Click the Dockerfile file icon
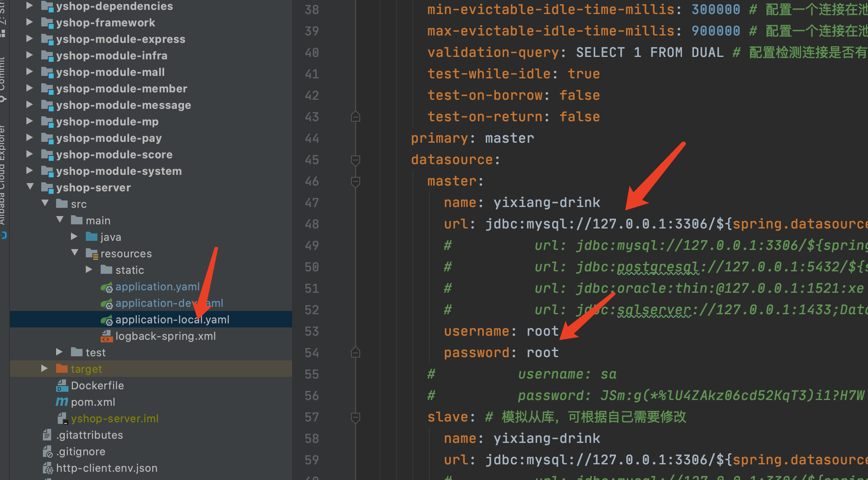The image size is (868, 480). (62, 386)
